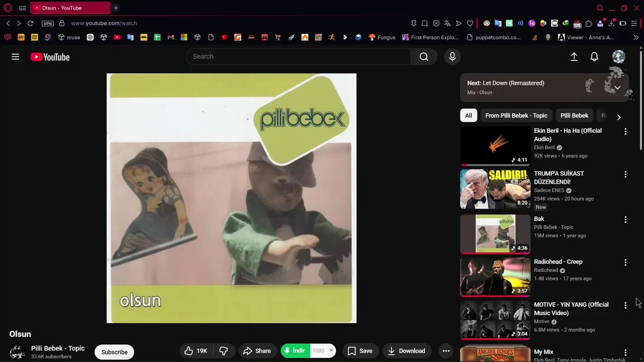
Task: Open the YouTube bookmark in bookmarks bar
Action: pyautogui.click(x=117, y=37)
